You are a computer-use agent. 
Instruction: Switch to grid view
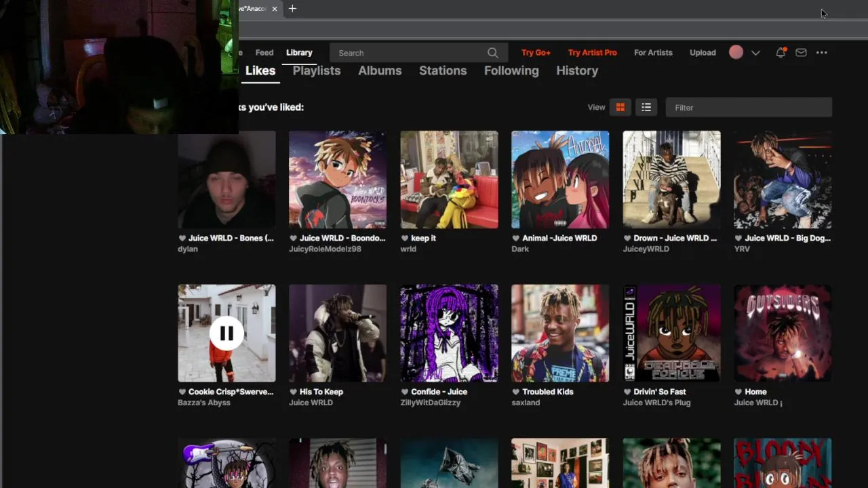click(620, 107)
